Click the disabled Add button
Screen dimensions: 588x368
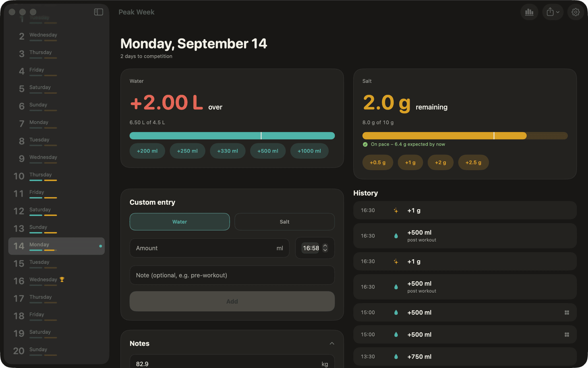click(232, 301)
